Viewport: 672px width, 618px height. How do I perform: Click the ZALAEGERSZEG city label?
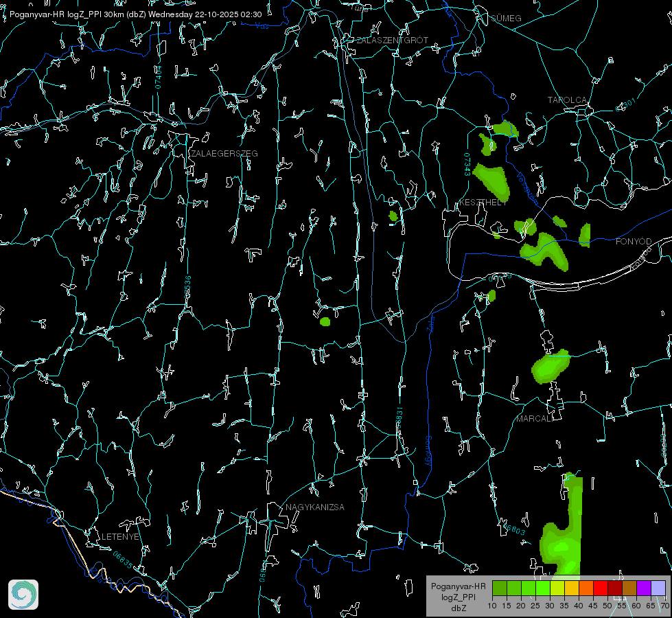pyautogui.click(x=224, y=154)
